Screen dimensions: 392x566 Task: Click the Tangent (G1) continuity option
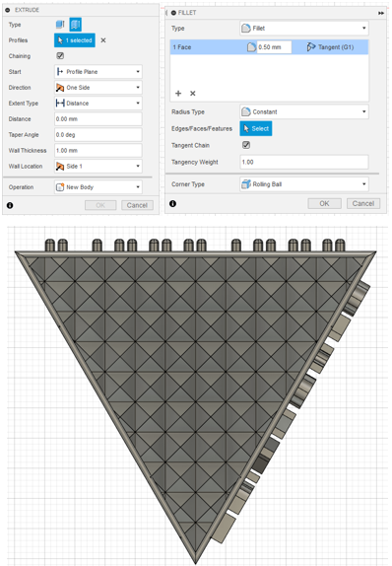pyautogui.click(x=330, y=47)
